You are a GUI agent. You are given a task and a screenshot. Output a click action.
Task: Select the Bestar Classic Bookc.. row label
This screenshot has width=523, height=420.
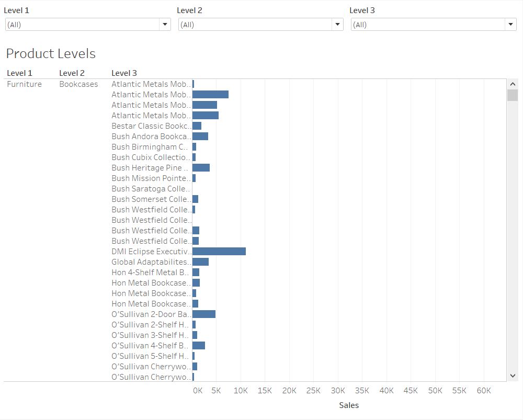152,126
